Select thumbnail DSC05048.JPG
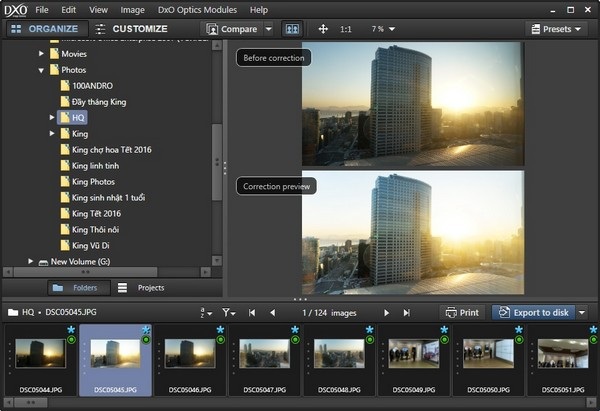600x411 pixels. click(x=339, y=360)
